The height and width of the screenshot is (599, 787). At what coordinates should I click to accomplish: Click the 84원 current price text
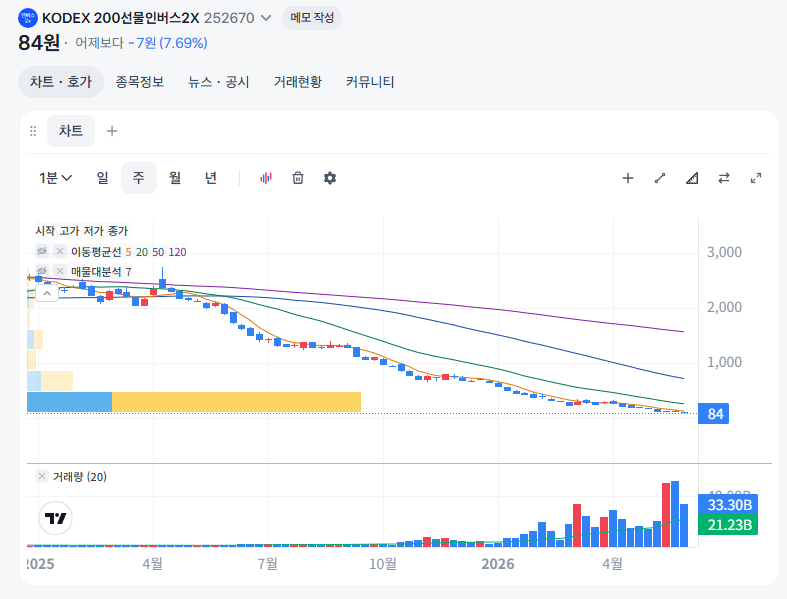(39, 43)
